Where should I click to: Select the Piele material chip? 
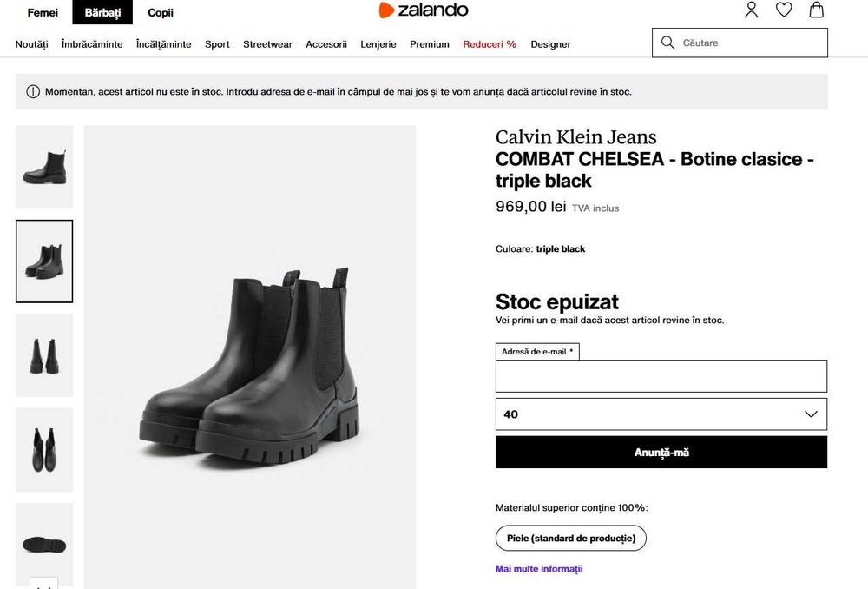[x=570, y=539]
